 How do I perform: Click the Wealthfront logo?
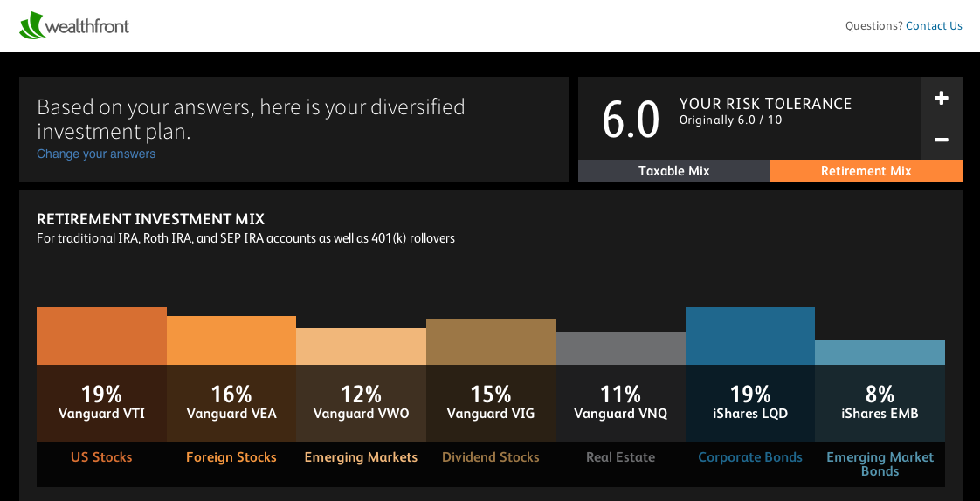(x=74, y=25)
